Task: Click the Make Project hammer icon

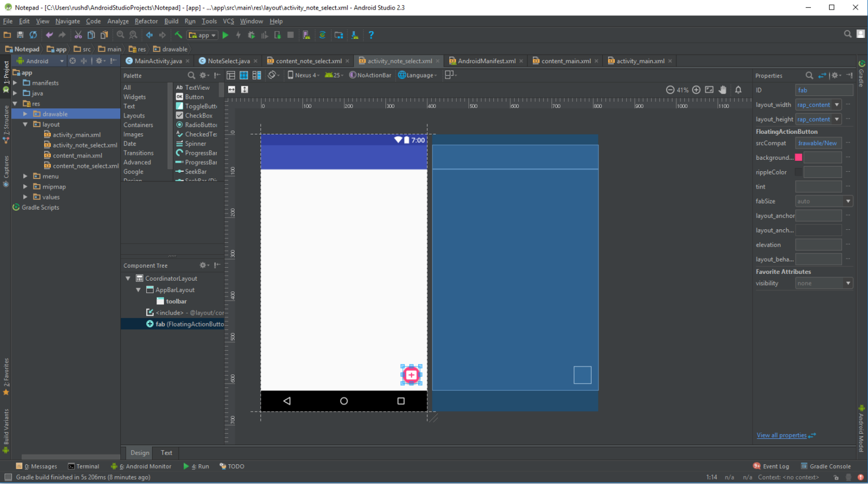Action: (179, 35)
